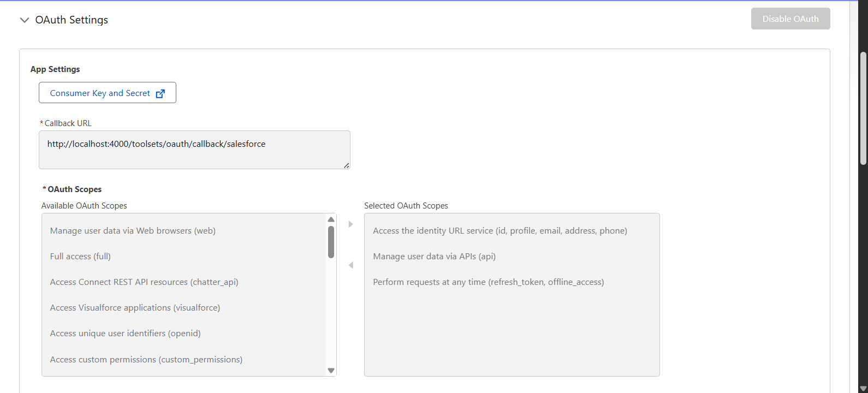The height and width of the screenshot is (393, 868).
Task: Click the available scopes list scrollbar thumb
Action: coord(331,242)
